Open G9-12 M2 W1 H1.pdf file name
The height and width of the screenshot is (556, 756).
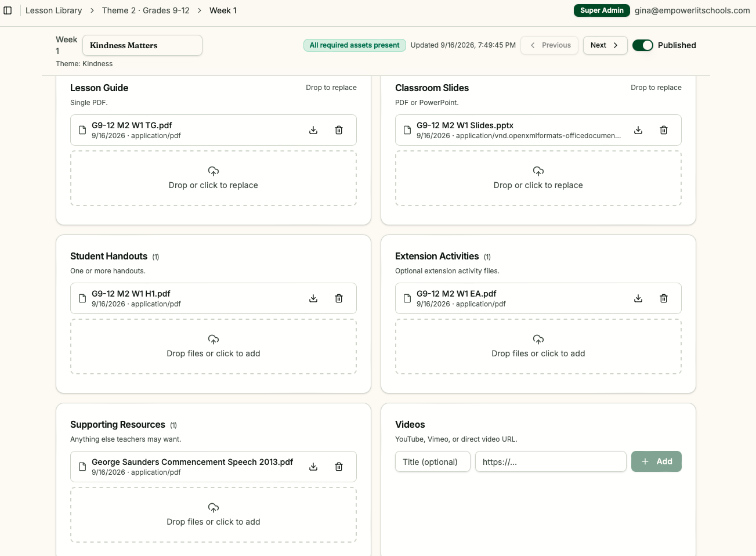click(x=131, y=294)
